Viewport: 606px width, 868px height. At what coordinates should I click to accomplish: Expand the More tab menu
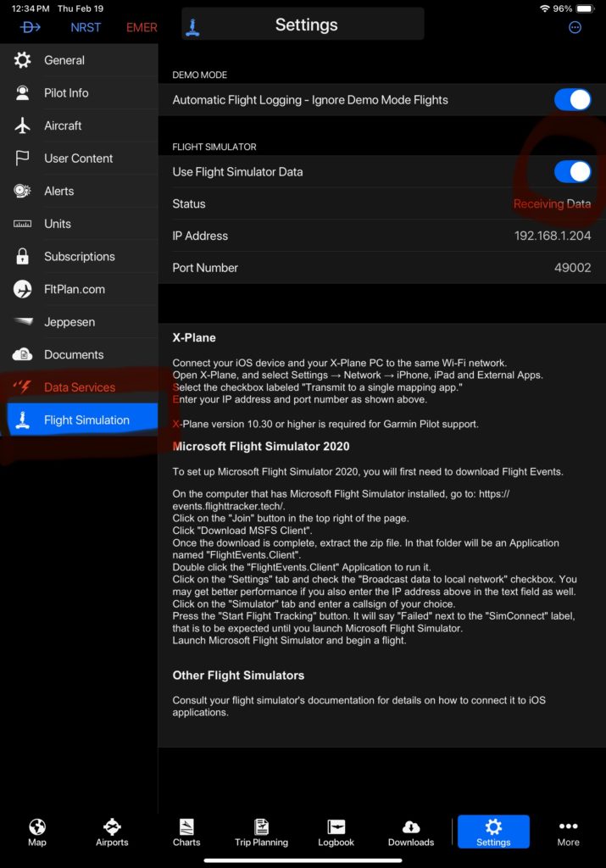click(x=568, y=832)
